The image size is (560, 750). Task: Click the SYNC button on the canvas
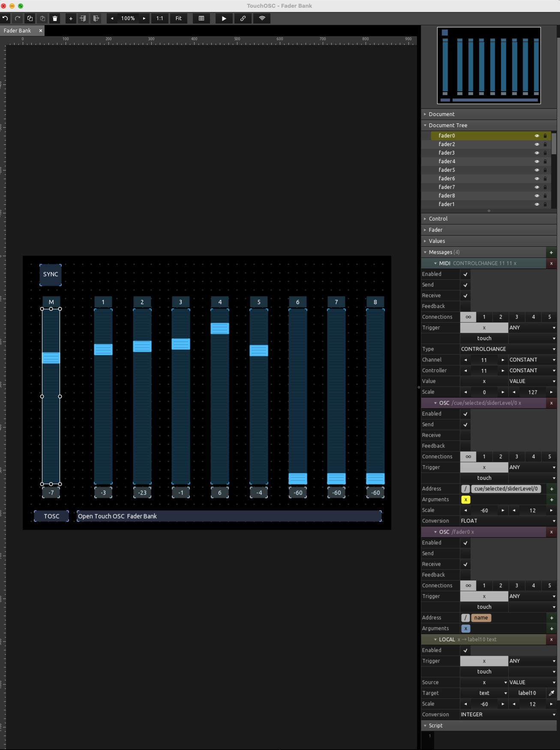[x=51, y=275]
